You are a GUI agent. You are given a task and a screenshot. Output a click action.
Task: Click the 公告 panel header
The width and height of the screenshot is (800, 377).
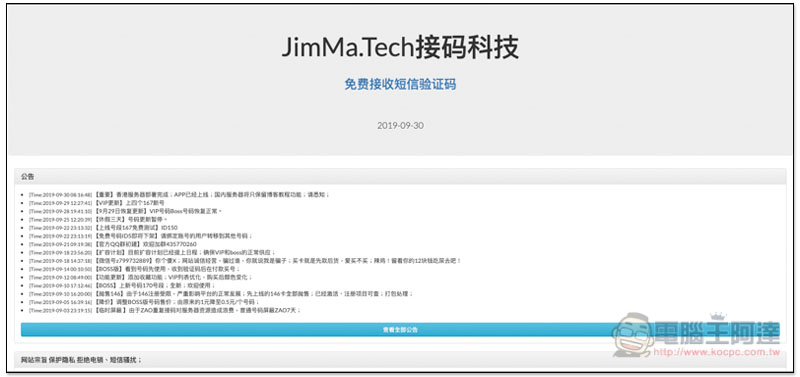[400, 177]
